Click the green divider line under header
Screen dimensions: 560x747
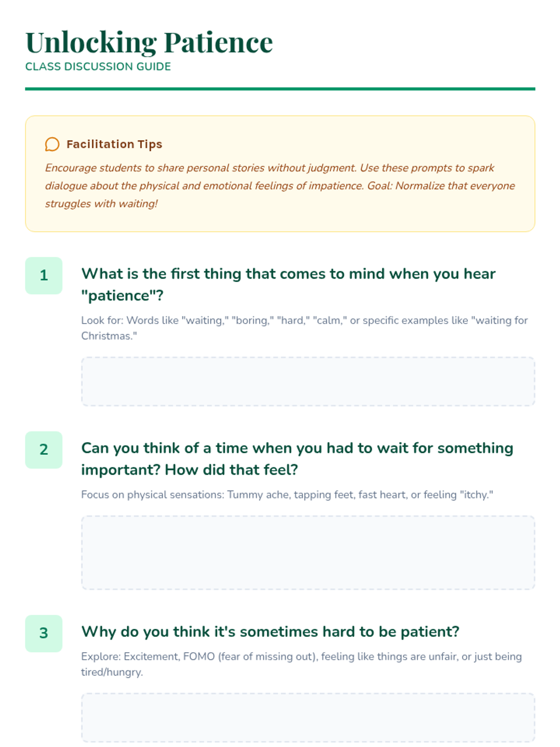tap(280, 89)
